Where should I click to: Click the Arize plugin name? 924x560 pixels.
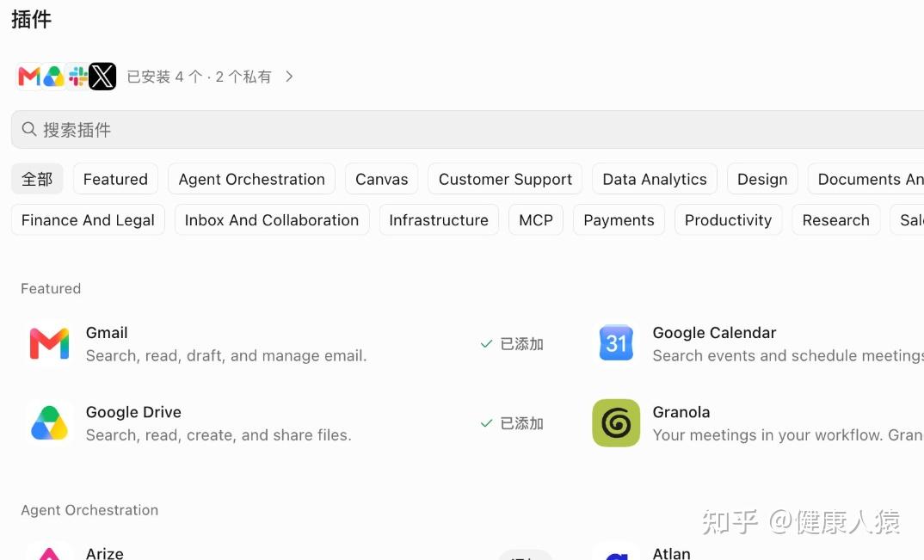[105, 553]
